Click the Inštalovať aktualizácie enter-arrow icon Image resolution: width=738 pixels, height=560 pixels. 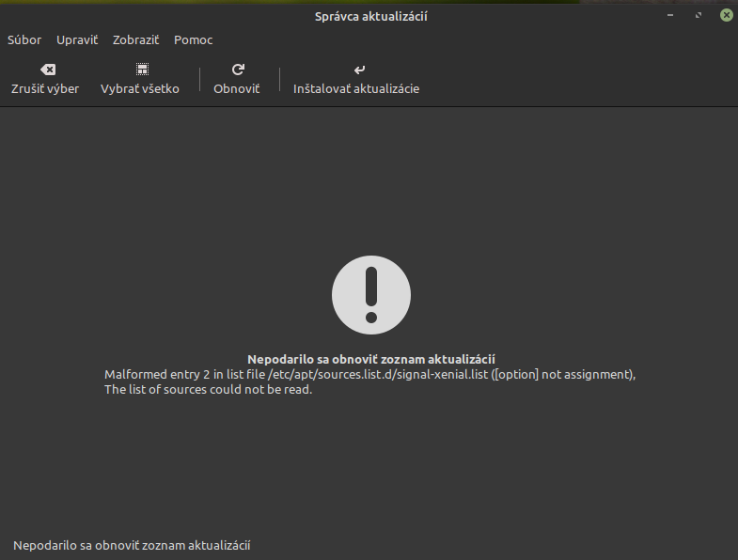358,70
